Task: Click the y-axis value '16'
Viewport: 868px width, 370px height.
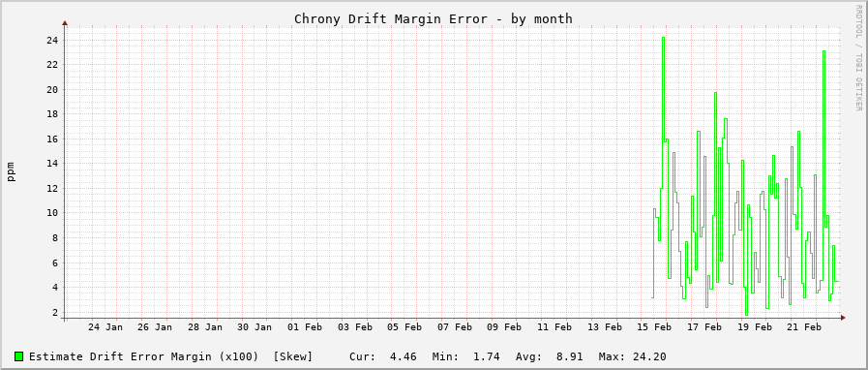Action: 52,139
